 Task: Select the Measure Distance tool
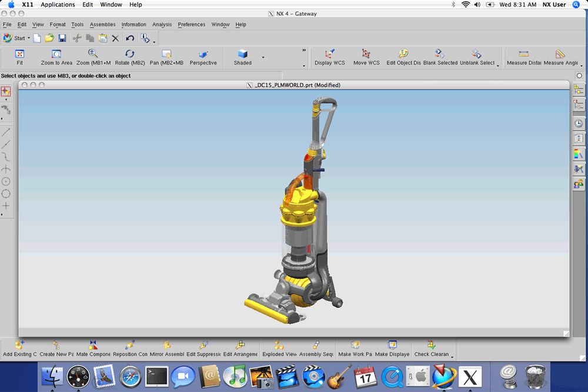coord(523,54)
